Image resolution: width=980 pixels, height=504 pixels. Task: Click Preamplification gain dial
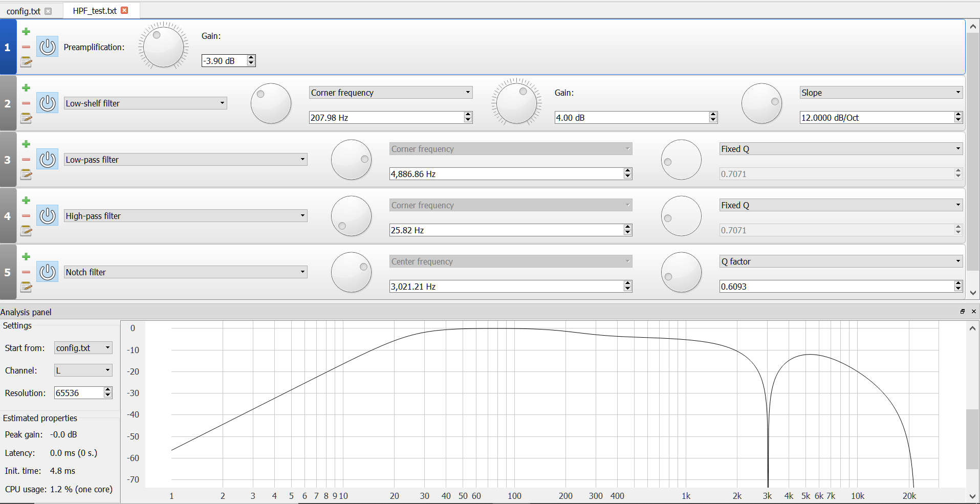click(164, 47)
